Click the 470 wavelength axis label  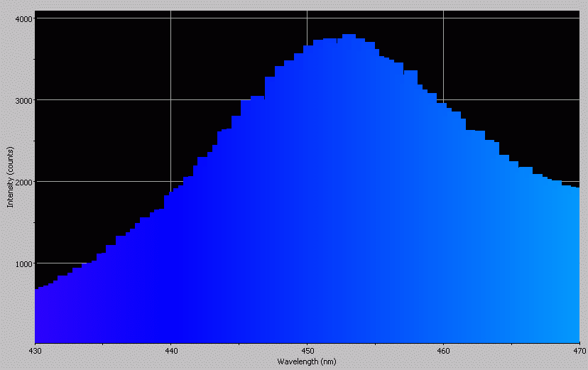(579, 352)
